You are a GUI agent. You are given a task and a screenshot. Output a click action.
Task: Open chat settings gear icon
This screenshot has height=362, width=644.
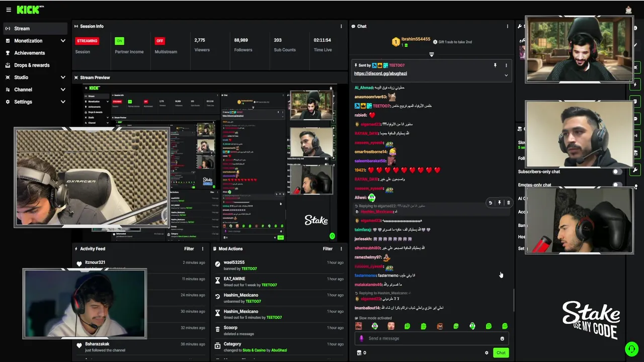[487, 353]
